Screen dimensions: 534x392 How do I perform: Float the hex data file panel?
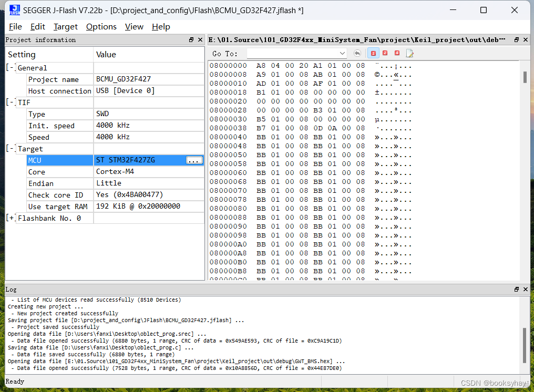517,40
